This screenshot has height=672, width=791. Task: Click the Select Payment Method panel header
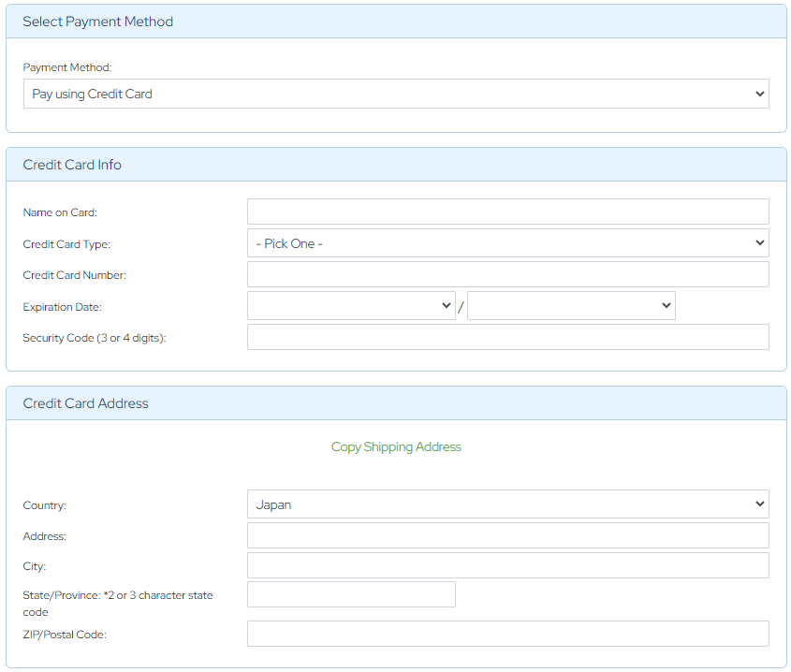[98, 22]
